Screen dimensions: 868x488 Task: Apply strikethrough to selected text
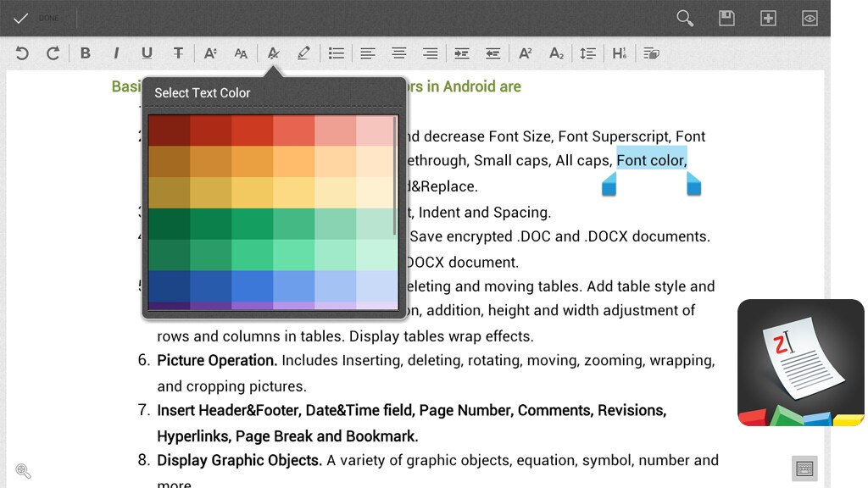[178, 53]
